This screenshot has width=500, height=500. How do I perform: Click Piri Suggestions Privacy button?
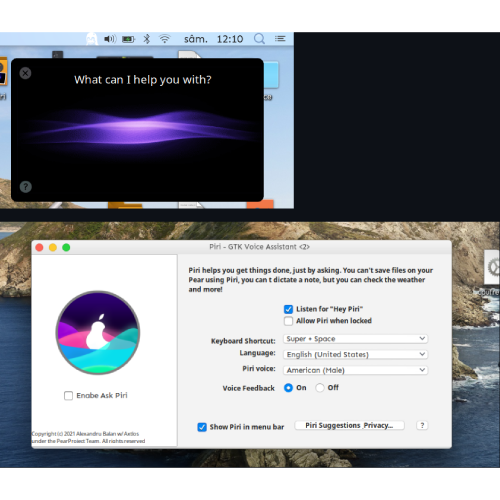349,425
